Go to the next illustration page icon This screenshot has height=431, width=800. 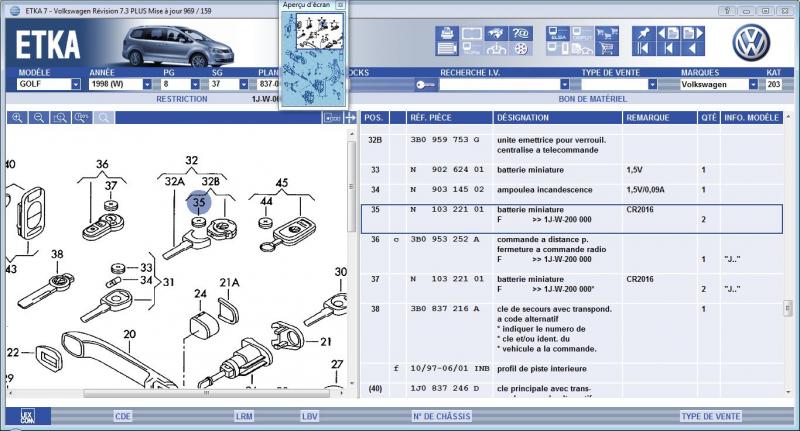[693, 33]
